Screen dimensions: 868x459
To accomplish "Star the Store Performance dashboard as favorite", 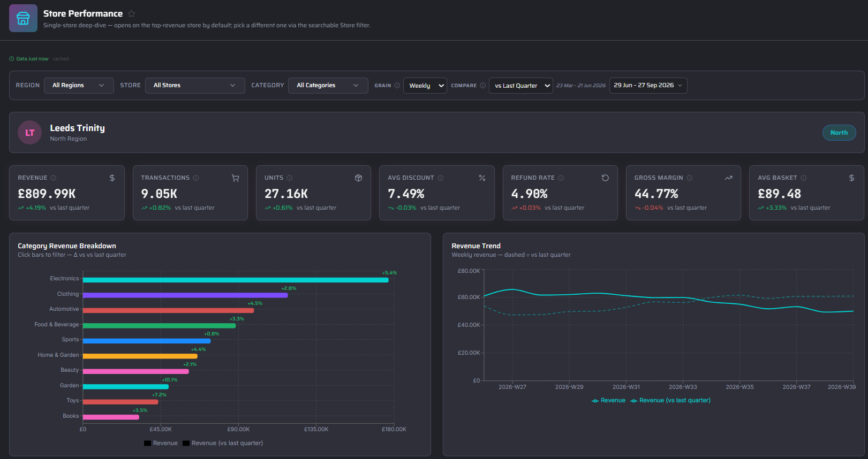I will point(131,14).
